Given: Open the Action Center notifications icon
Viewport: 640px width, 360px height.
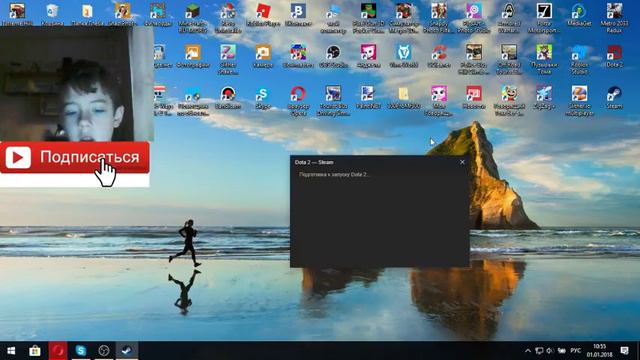Looking at the screenshot, I should [x=624, y=351].
